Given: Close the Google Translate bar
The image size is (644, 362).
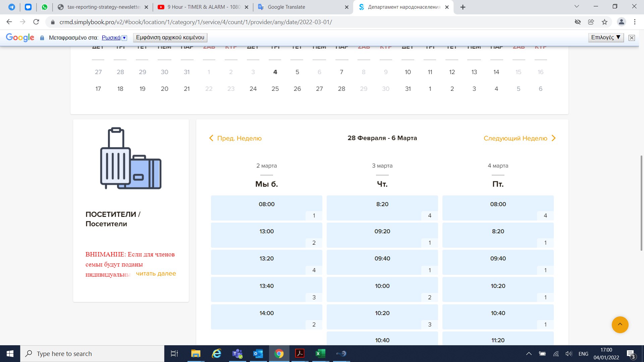Looking at the screenshot, I should pyautogui.click(x=632, y=38).
